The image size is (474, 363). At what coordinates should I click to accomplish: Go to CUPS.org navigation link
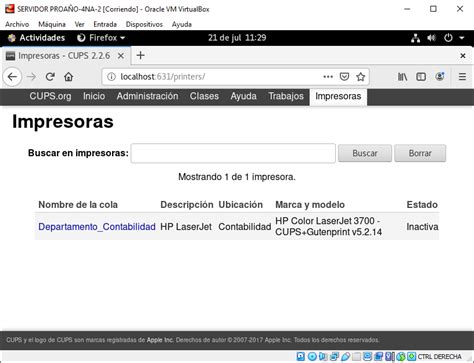point(50,96)
